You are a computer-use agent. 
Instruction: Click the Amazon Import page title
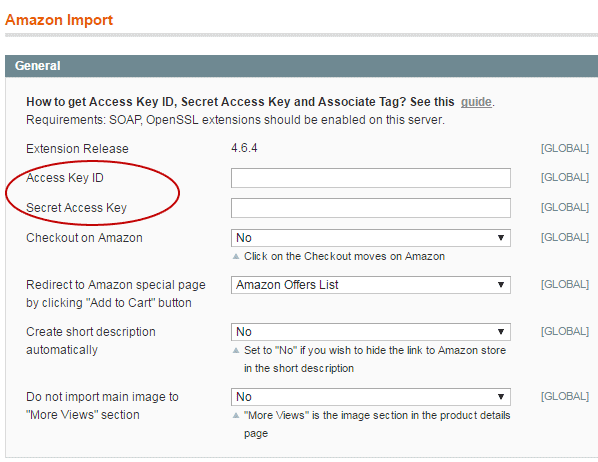tap(59, 20)
